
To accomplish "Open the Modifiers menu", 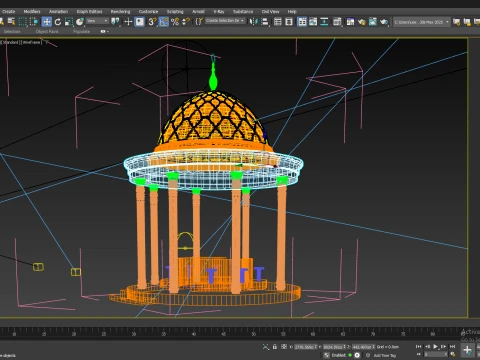I will pyautogui.click(x=32, y=12).
